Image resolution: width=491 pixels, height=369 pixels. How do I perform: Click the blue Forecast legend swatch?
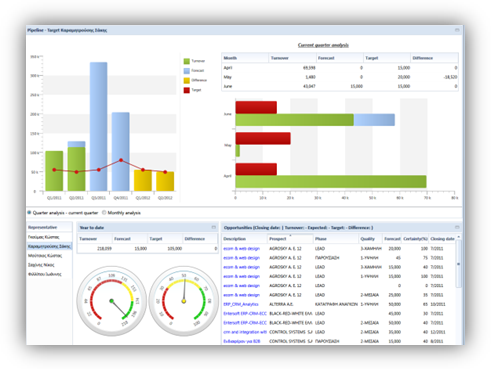pyautogui.click(x=187, y=71)
